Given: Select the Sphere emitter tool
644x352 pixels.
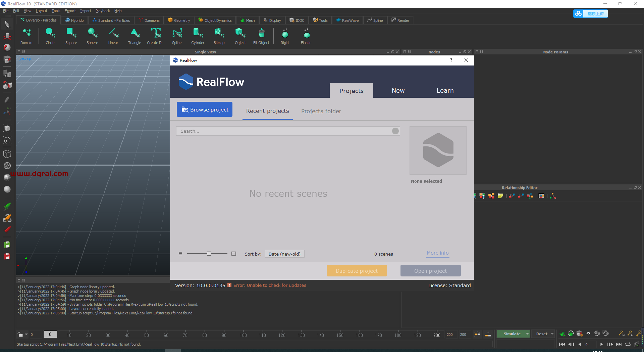Looking at the screenshot, I should pos(92,36).
